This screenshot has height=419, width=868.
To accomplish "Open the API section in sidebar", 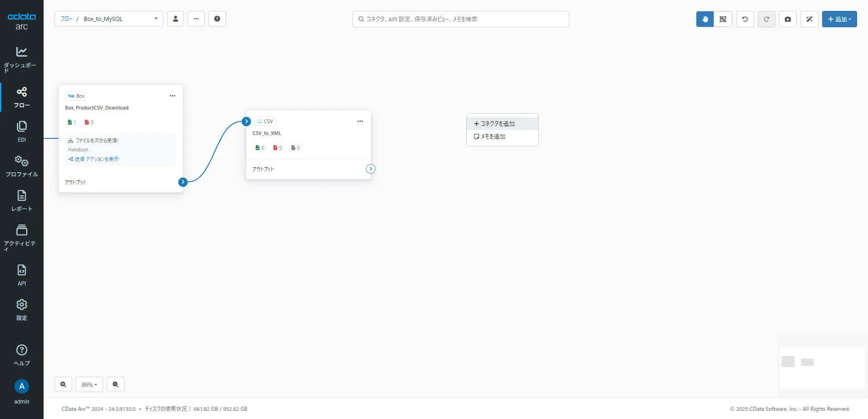I will [x=21, y=275].
